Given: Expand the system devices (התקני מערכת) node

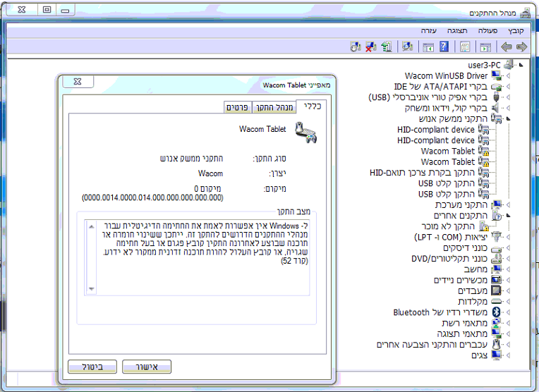Looking at the screenshot, I should (x=509, y=204).
